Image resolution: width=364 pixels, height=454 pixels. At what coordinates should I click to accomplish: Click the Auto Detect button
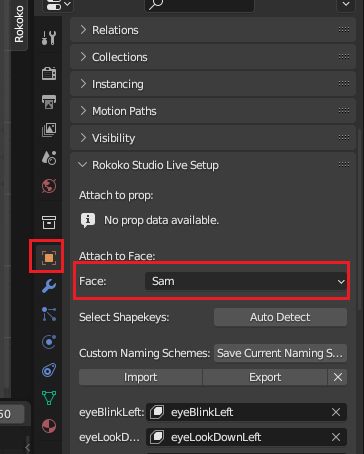point(280,317)
